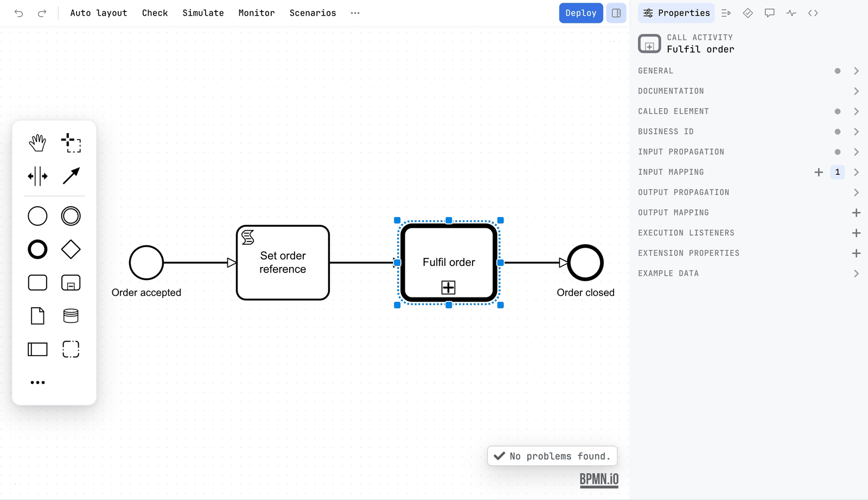
Task: Open the Monitor menu item
Action: coord(257,13)
